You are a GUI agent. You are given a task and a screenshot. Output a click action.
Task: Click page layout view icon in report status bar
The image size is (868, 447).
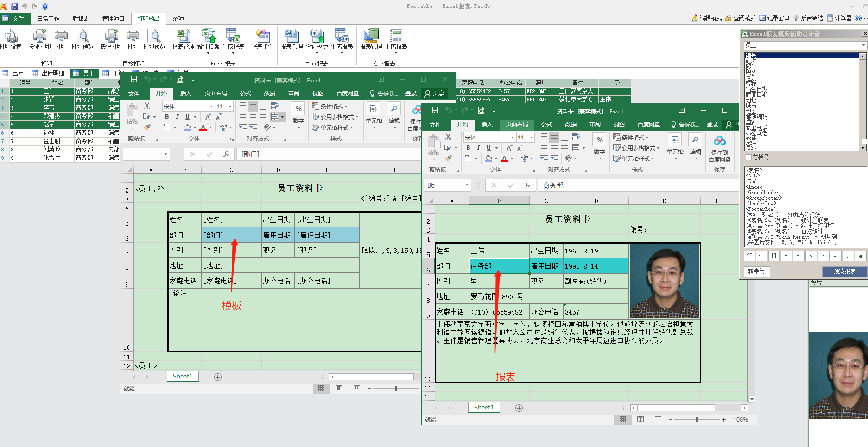[x=640, y=420]
